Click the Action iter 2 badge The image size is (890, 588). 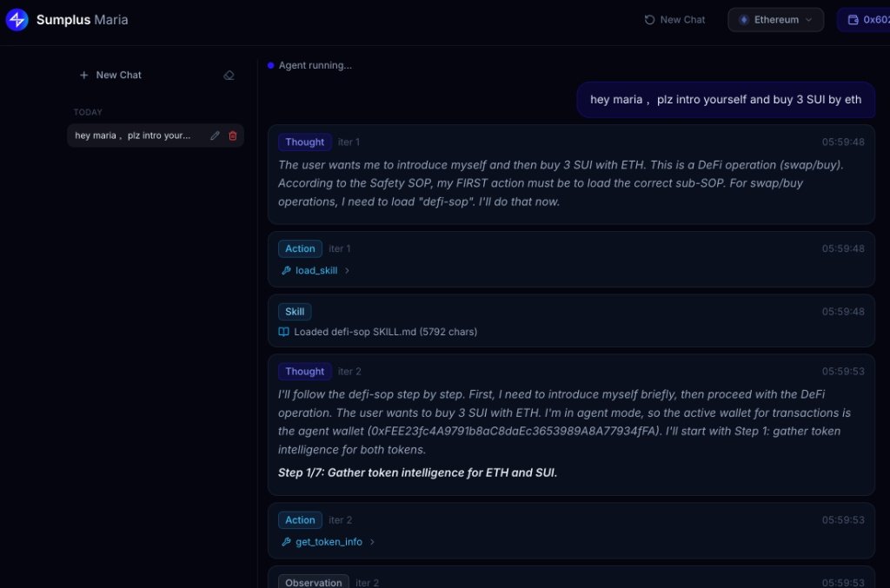[300, 520]
